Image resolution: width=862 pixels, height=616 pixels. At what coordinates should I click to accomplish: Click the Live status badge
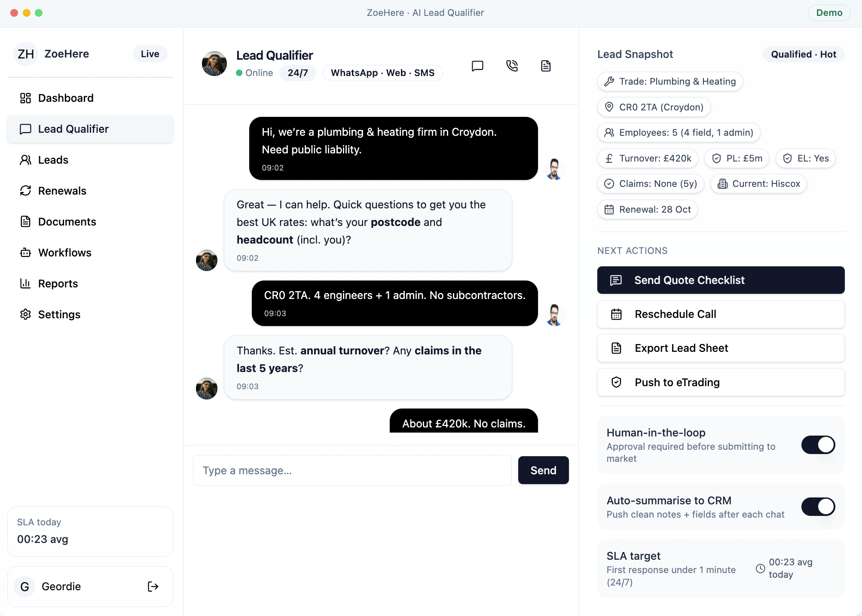click(150, 54)
